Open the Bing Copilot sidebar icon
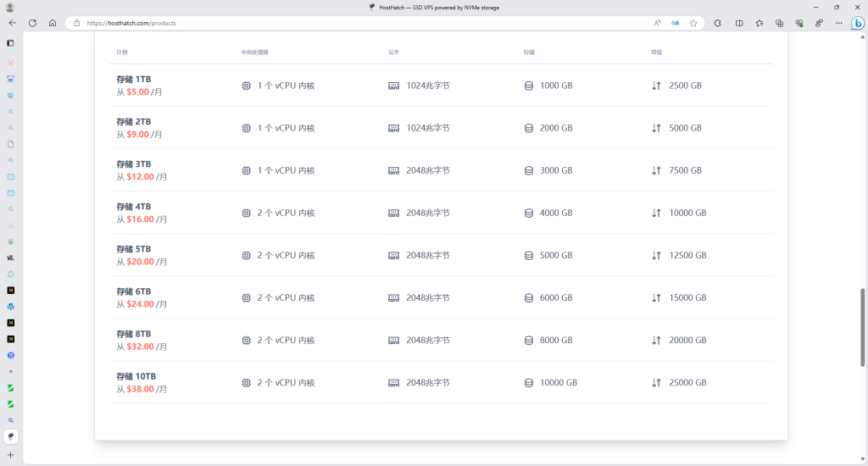Screen dimensions: 868x466 pyautogui.click(x=858, y=23)
